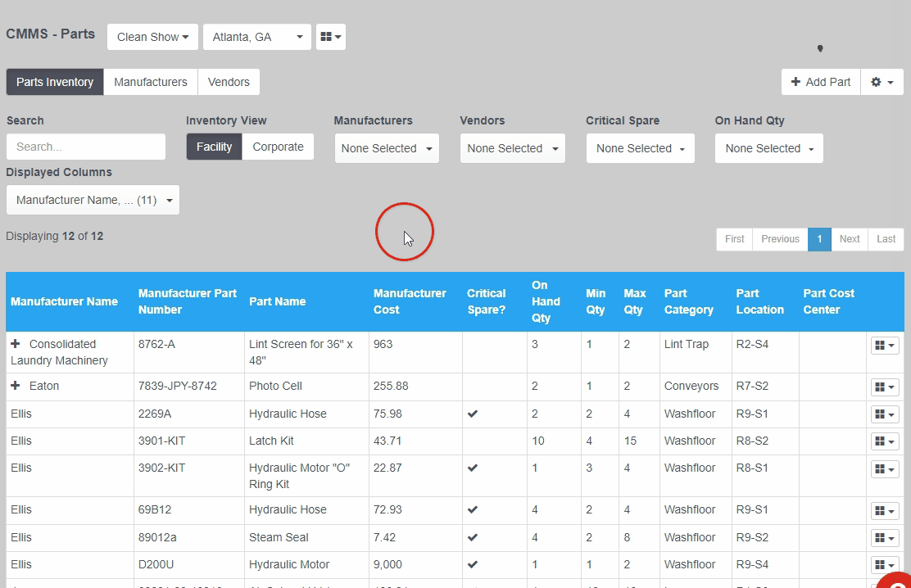Expand the Consolidated Laundry Machinery row plus icon
This screenshot has width=911, height=588.
click(16, 344)
